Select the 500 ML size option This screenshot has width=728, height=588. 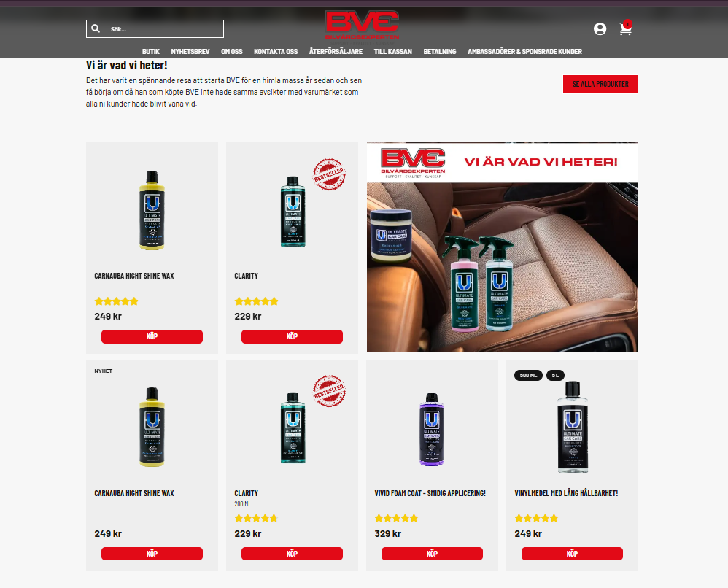coord(528,375)
